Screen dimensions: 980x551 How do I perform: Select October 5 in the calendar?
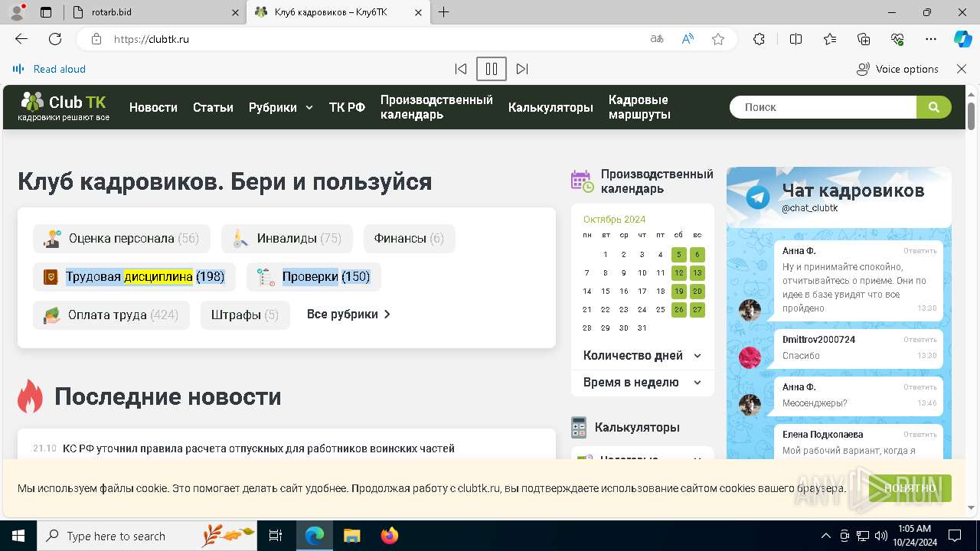coord(679,255)
